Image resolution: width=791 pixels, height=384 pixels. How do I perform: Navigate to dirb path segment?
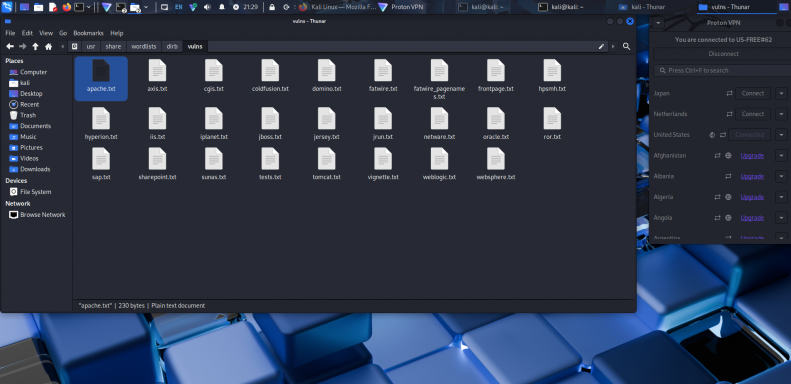pyautogui.click(x=172, y=46)
